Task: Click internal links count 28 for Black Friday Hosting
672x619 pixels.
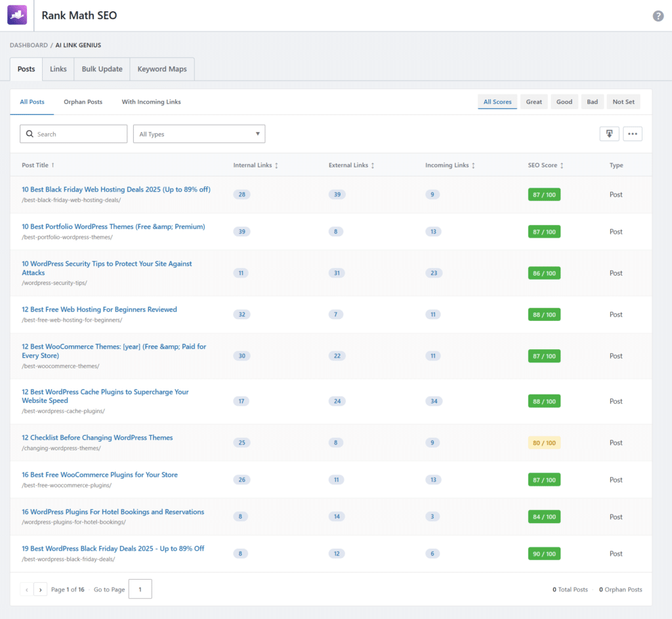Action: coord(241,194)
